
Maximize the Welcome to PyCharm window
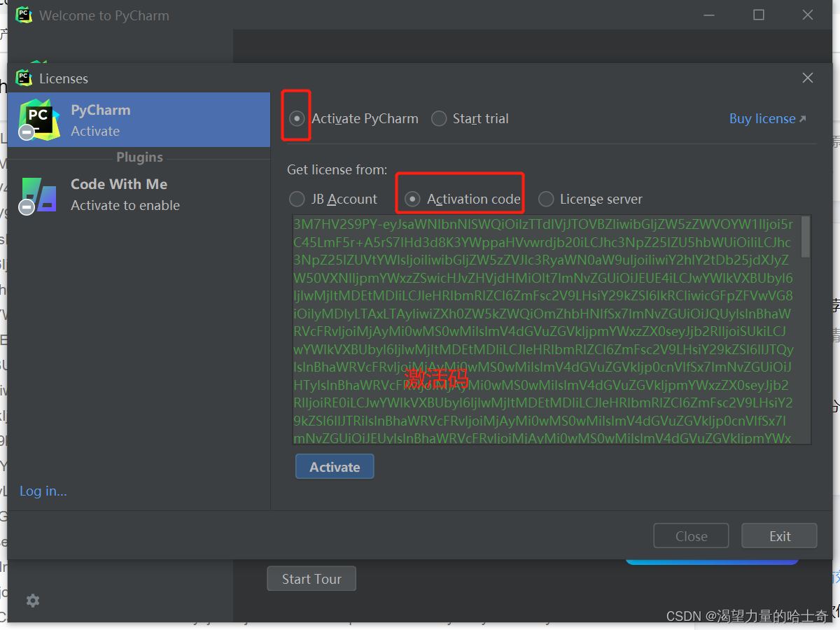(x=759, y=15)
